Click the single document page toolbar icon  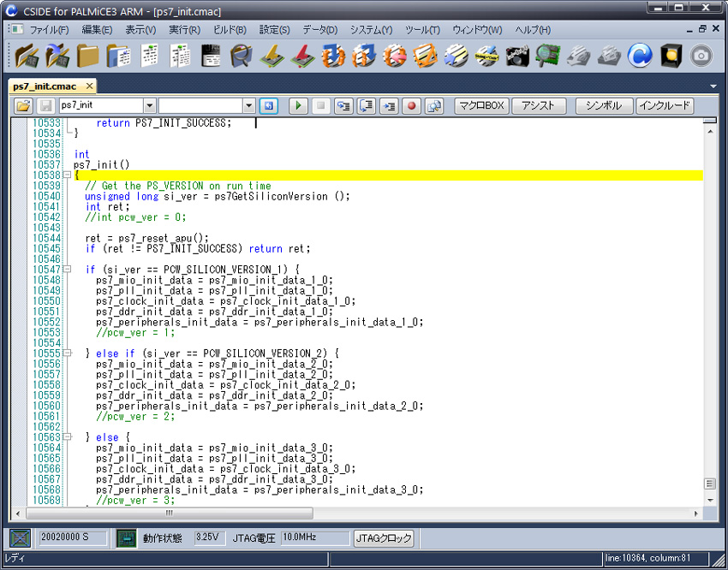[x=150, y=56]
